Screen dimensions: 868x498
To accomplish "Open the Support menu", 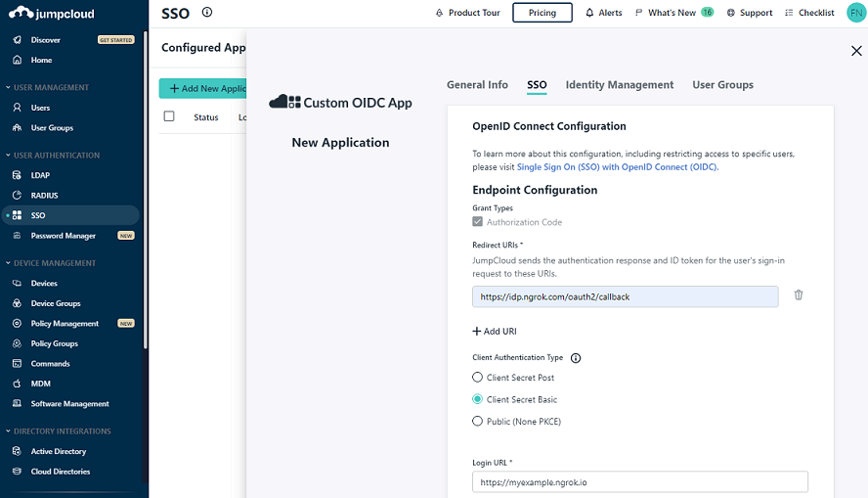I will click(750, 13).
